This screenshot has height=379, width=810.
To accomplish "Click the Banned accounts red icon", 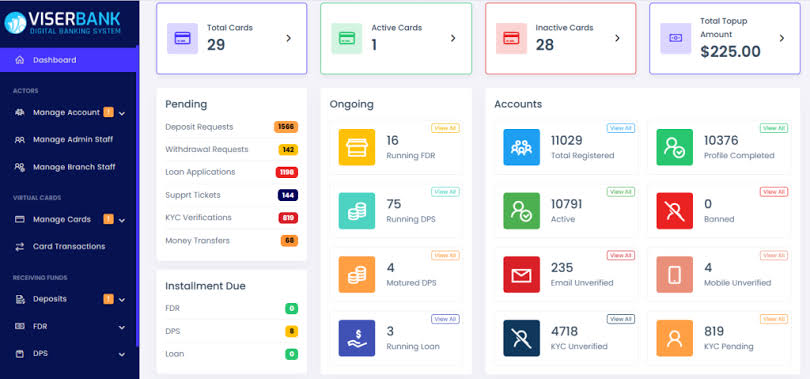I will point(675,211).
